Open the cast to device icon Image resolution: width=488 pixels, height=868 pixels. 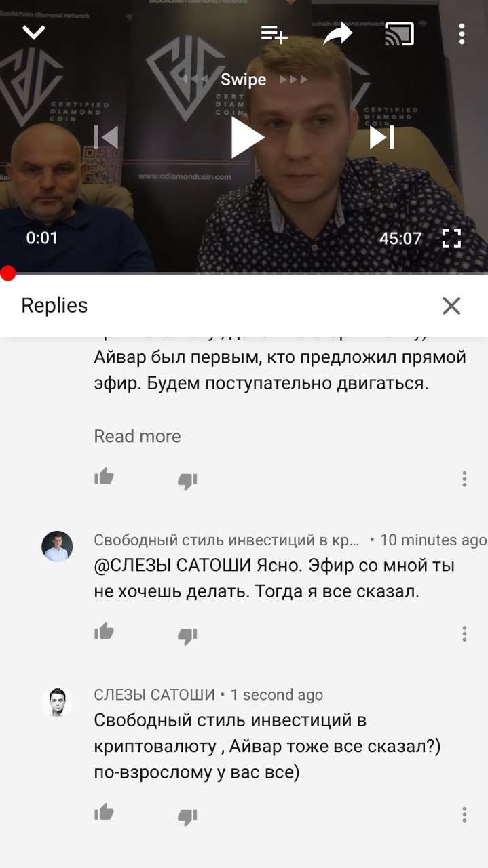tap(399, 33)
